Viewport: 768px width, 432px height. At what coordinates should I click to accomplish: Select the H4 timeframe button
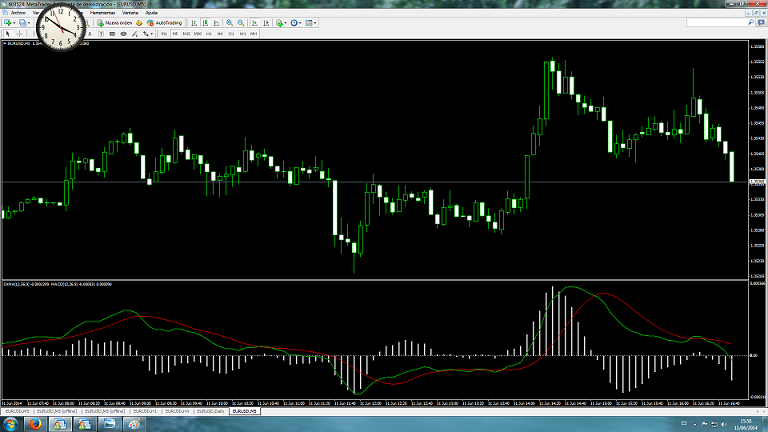point(220,34)
